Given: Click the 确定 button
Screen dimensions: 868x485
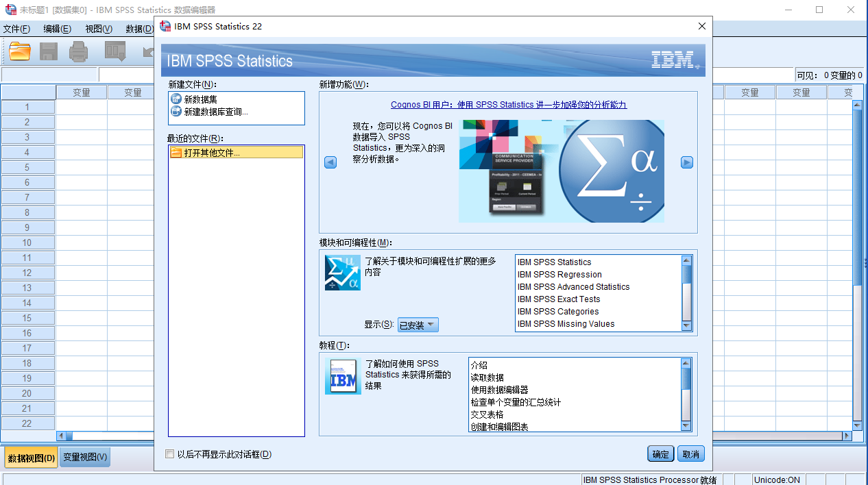Looking at the screenshot, I should [x=661, y=454].
